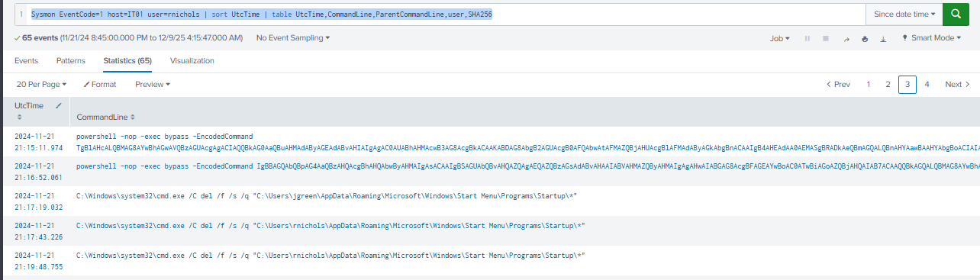Open the Visualization tab
This screenshot has width=980, height=280.
click(192, 61)
